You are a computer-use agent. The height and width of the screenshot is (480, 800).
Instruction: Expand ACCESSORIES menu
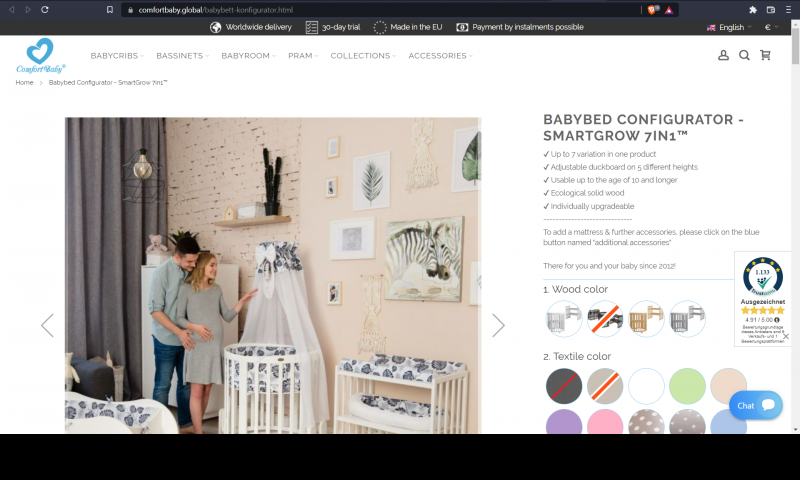[440, 56]
